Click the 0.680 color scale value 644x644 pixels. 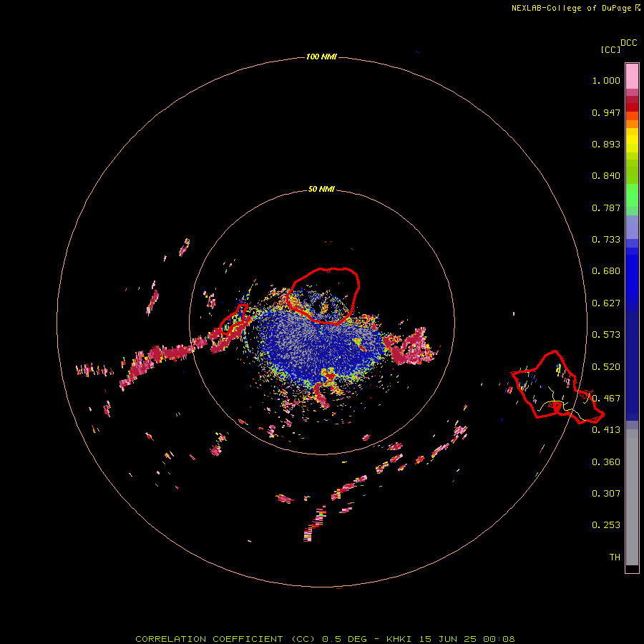(x=606, y=271)
